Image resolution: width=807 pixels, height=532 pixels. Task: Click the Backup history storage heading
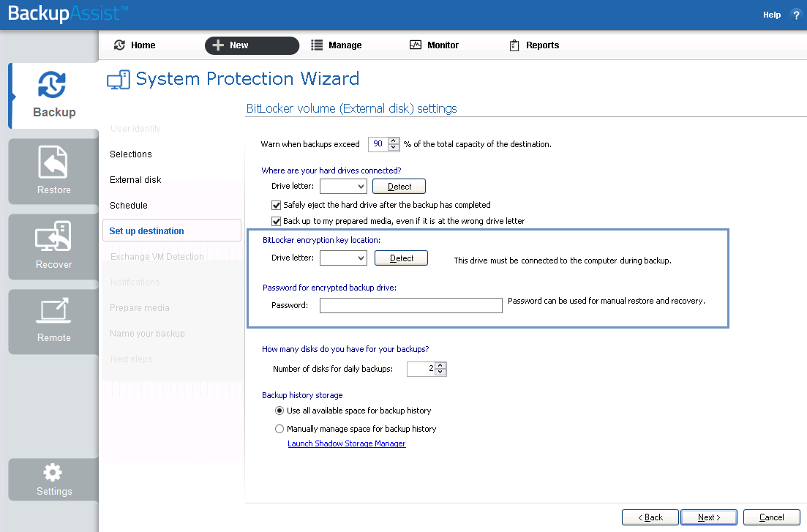(x=302, y=395)
